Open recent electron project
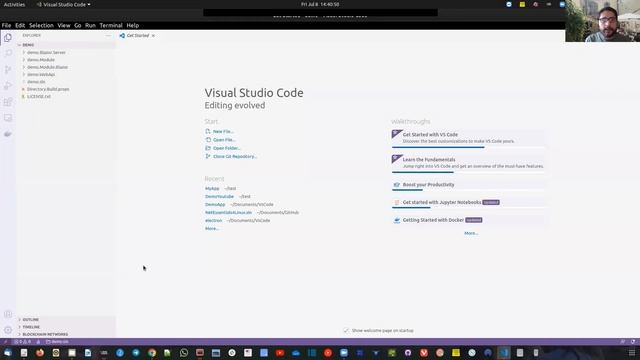Screen dimensions: 640x360 (213, 220)
